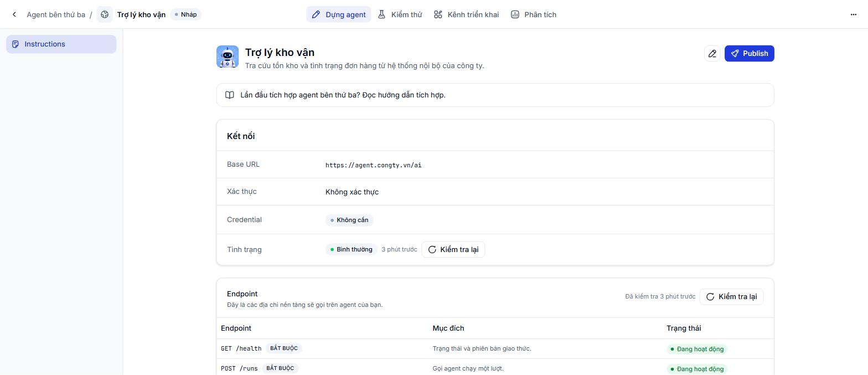Click the POST /runs endpoint cell

click(x=239, y=368)
